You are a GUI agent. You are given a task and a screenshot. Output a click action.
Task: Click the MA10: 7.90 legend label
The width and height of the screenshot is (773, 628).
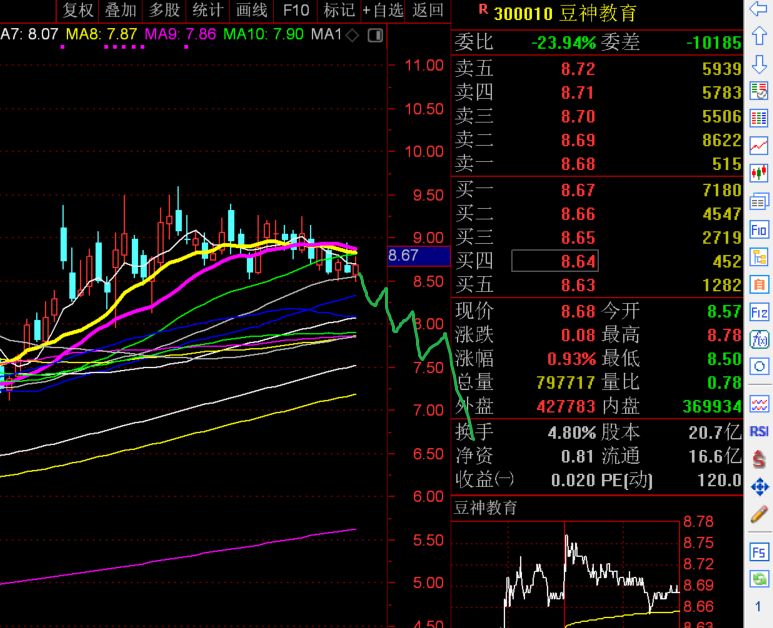[x=263, y=35]
